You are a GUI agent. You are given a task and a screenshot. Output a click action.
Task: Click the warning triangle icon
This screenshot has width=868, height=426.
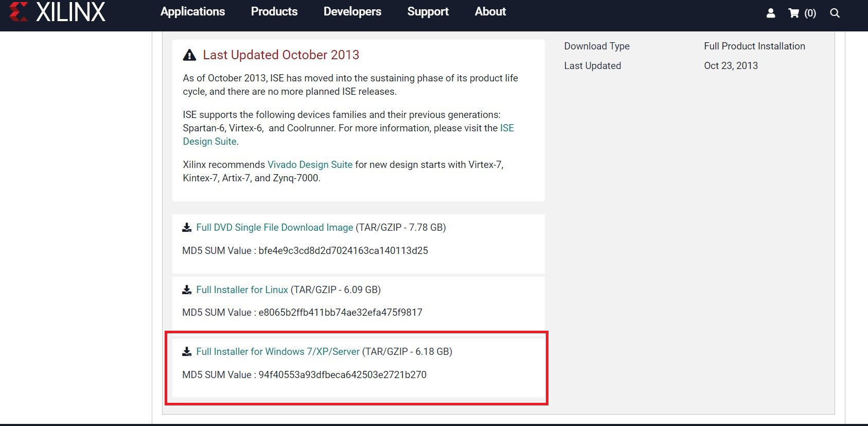click(x=189, y=55)
